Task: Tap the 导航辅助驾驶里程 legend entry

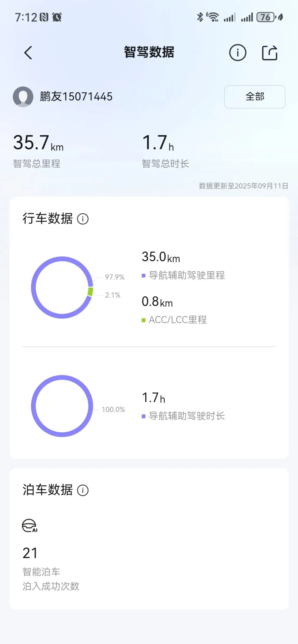Action: pos(183,275)
